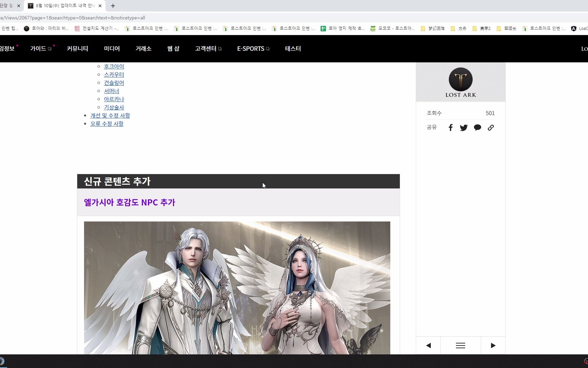The width and height of the screenshot is (588, 368).
Task: Go to the previous post with the left arrow
Action: coord(428,346)
